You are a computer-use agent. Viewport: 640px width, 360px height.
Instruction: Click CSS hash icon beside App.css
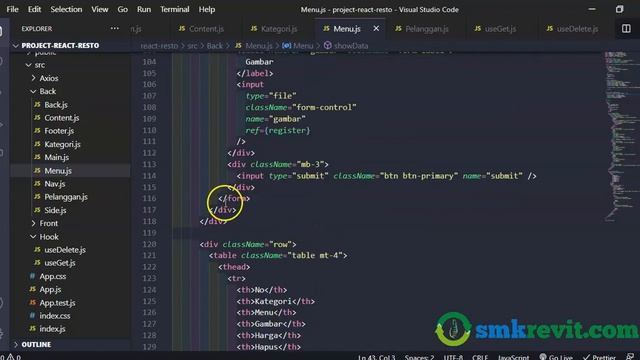[32, 276]
